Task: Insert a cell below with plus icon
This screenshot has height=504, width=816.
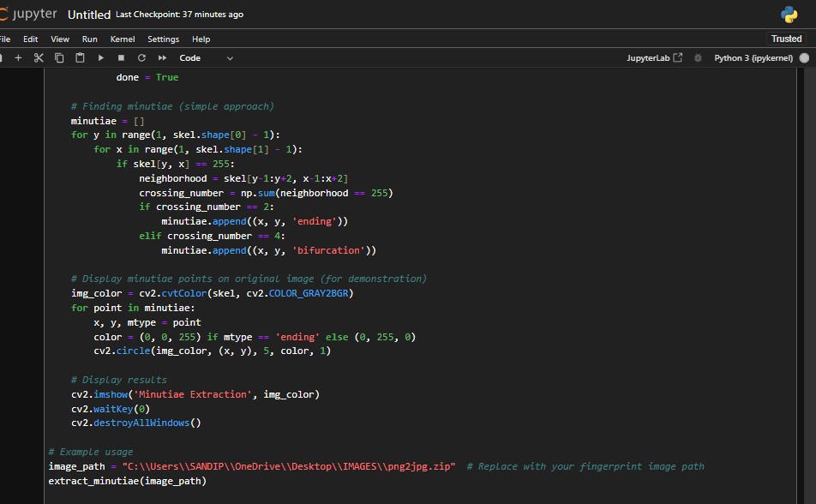Action: pyautogui.click(x=18, y=57)
